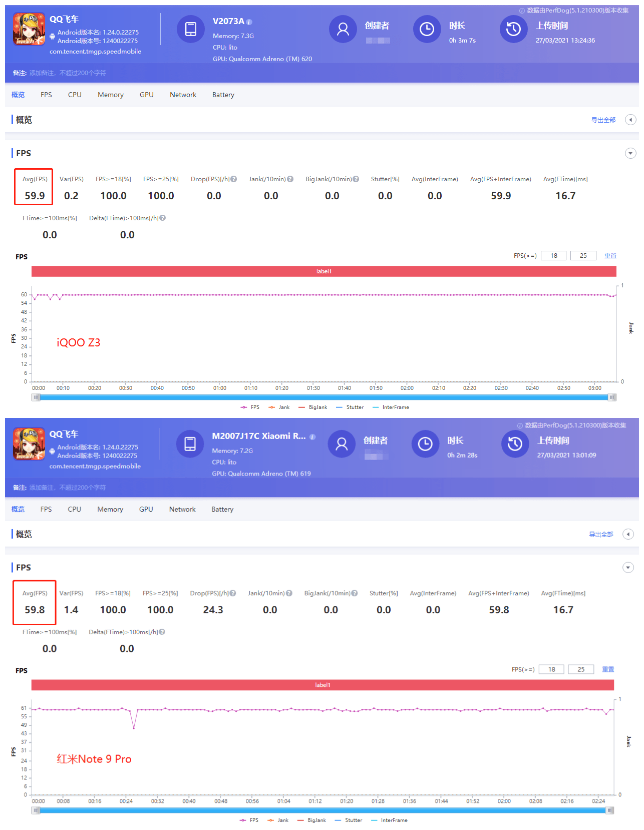Click upload time history icon 13:24:36
Image resolution: width=644 pixels, height=830 pixels.
[514, 29]
